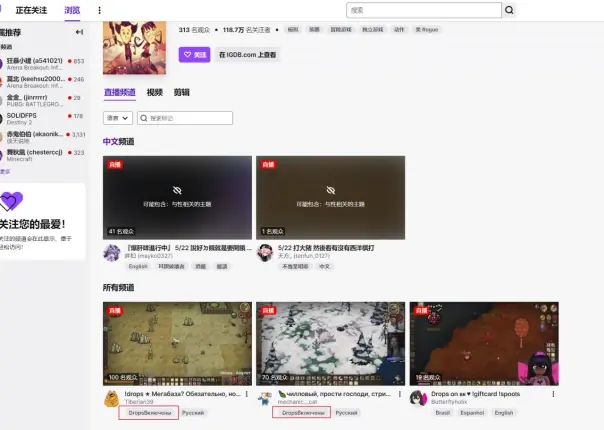Viewport: 604px width, 430px height.
Task: Click the Brasil tag under Butterflyholix stream
Action: pos(443,413)
